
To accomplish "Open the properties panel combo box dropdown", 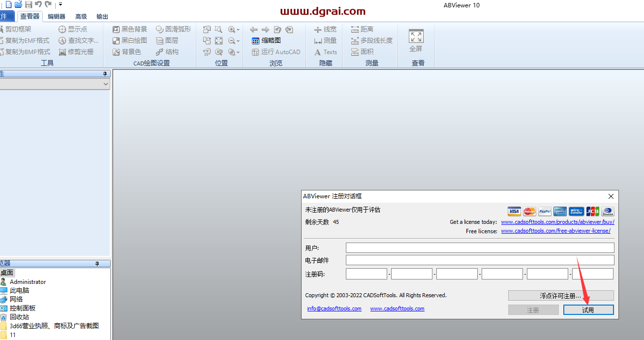I will (106, 84).
